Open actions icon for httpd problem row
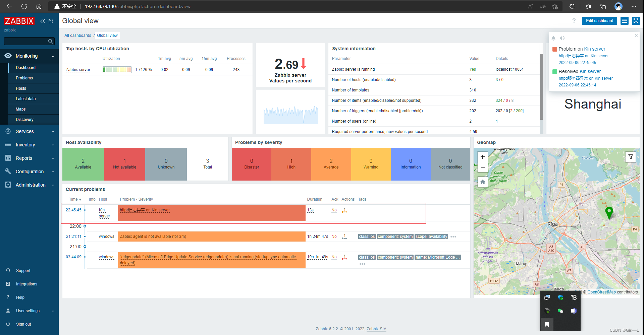The height and width of the screenshot is (335, 644). point(344,210)
